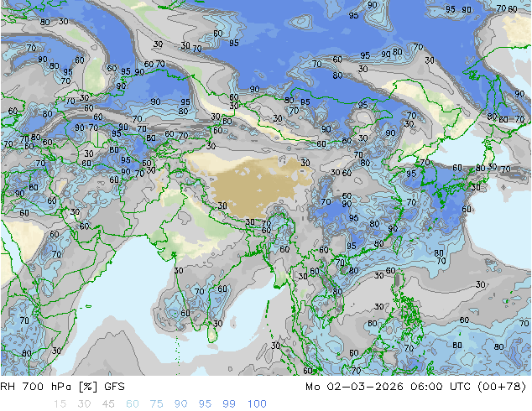
Task: Select the legend value 90
Action: [x=181, y=404]
